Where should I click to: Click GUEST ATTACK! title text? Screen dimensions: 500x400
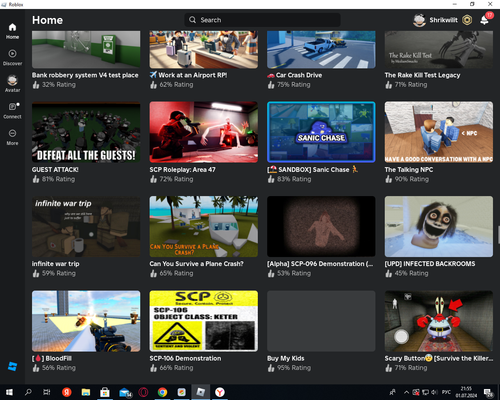coord(55,169)
